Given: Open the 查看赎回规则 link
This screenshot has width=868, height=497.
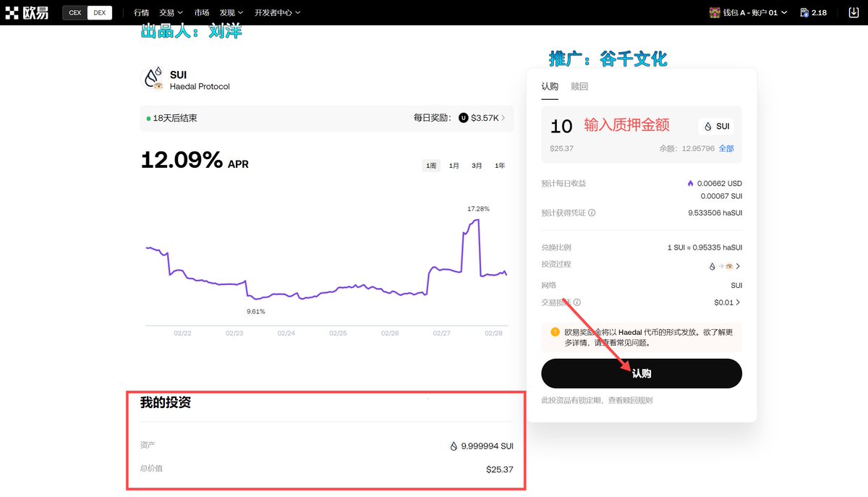Looking at the screenshot, I should coord(629,400).
